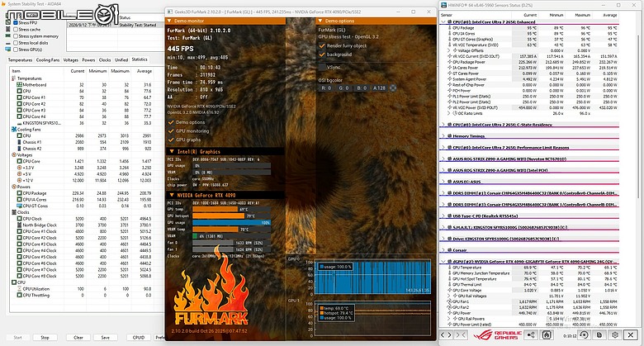Expand the HWiNFO Corsair sensor group
The width and height of the screenshot is (644, 346).
(x=443, y=250)
